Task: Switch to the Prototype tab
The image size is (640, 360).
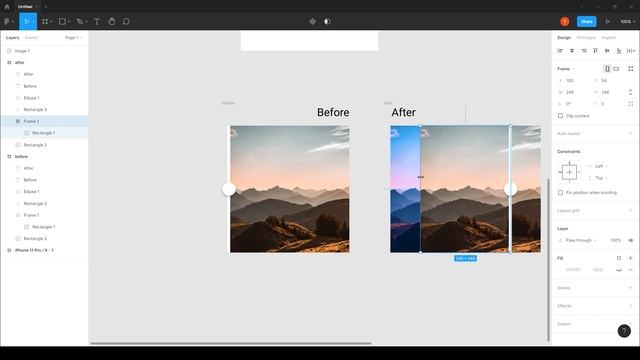Action: (586, 38)
